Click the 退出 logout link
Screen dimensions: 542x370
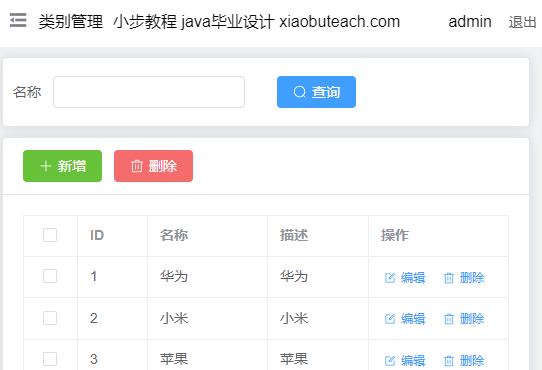(x=522, y=22)
